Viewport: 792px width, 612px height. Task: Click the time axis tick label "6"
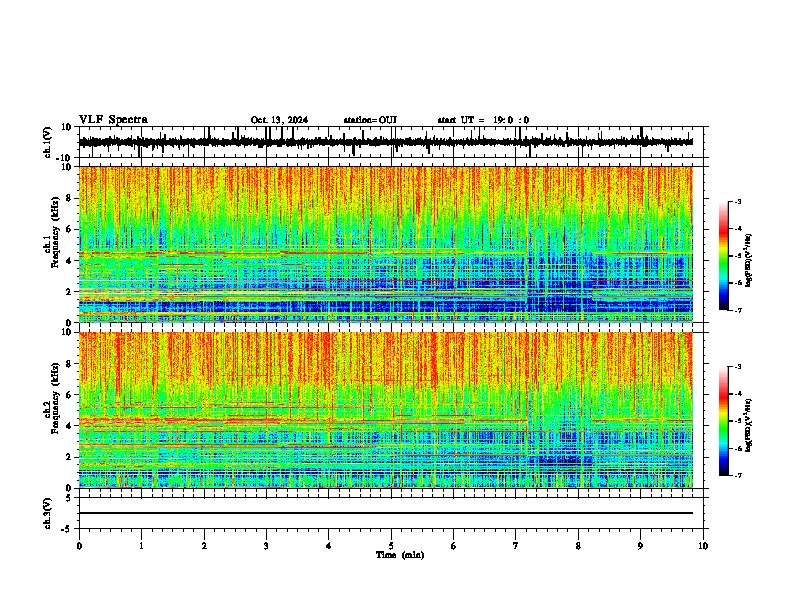(x=454, y=546)
